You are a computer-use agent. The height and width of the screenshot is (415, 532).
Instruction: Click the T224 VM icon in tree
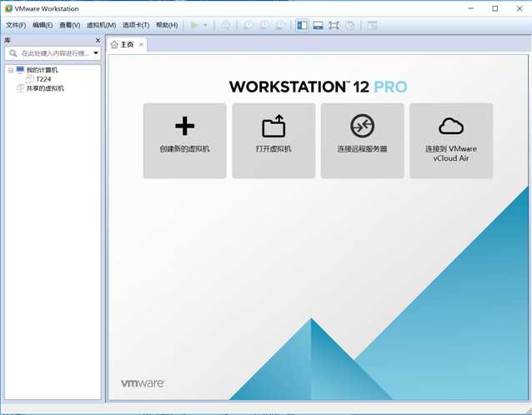[30, 79]
